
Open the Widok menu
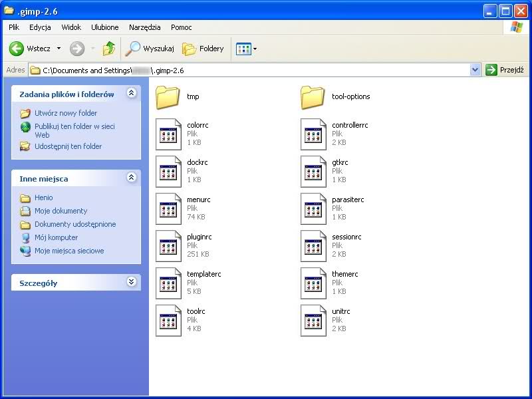(71, 27)
